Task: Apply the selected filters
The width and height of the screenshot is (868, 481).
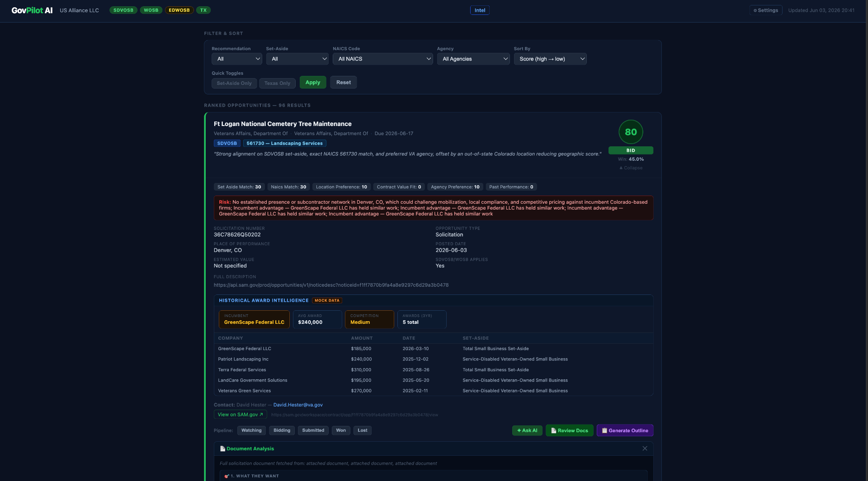Action: pyautogui.click(x=313, y=82)
